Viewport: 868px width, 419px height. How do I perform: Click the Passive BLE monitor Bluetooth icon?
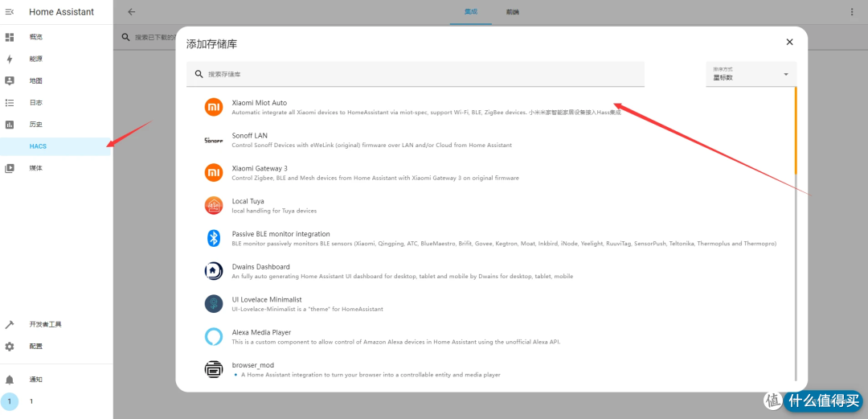tap(213, 238)
